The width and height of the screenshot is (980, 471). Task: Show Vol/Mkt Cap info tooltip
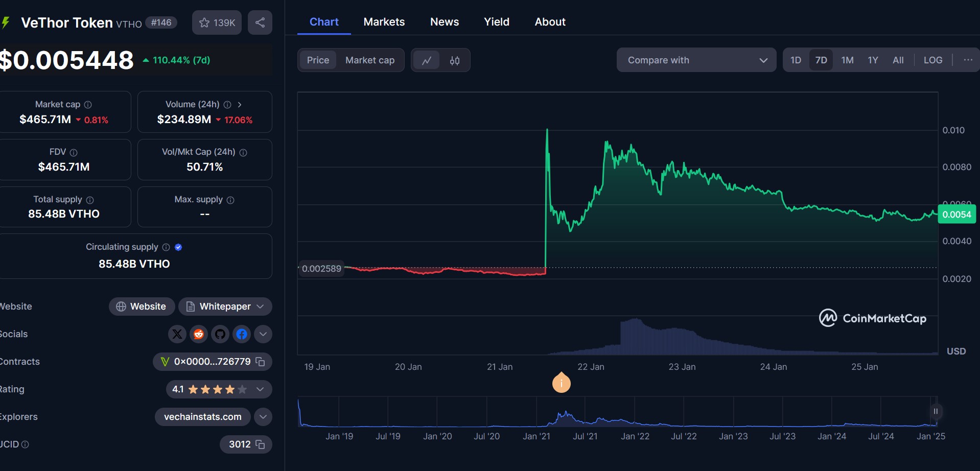pos(243,152)
